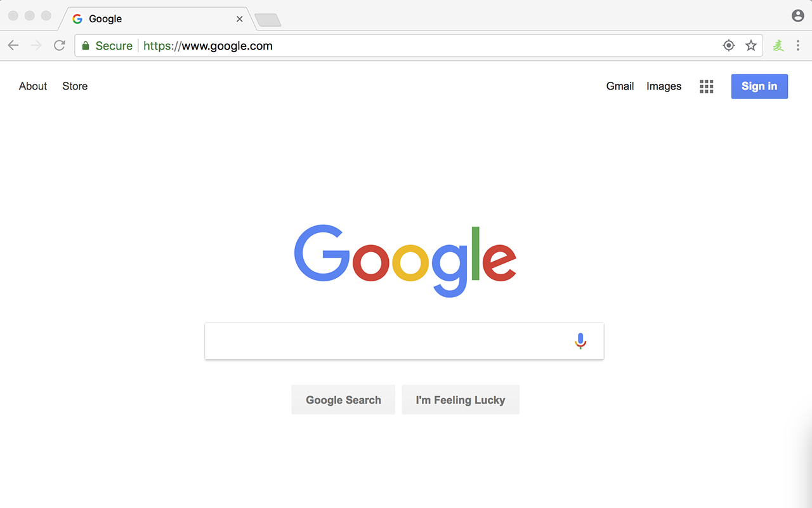The width and height of the screenshot is (812, 508).
Task: Click the back navigation arrow
Action: [13, 45]
